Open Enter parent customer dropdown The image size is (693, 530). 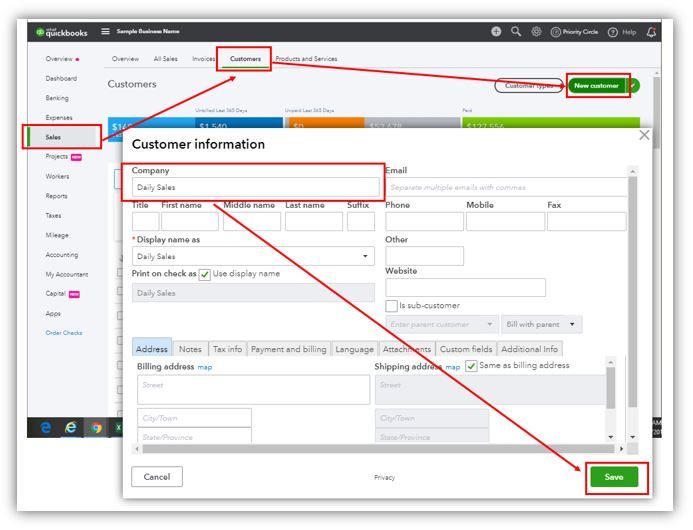point(490,324)
